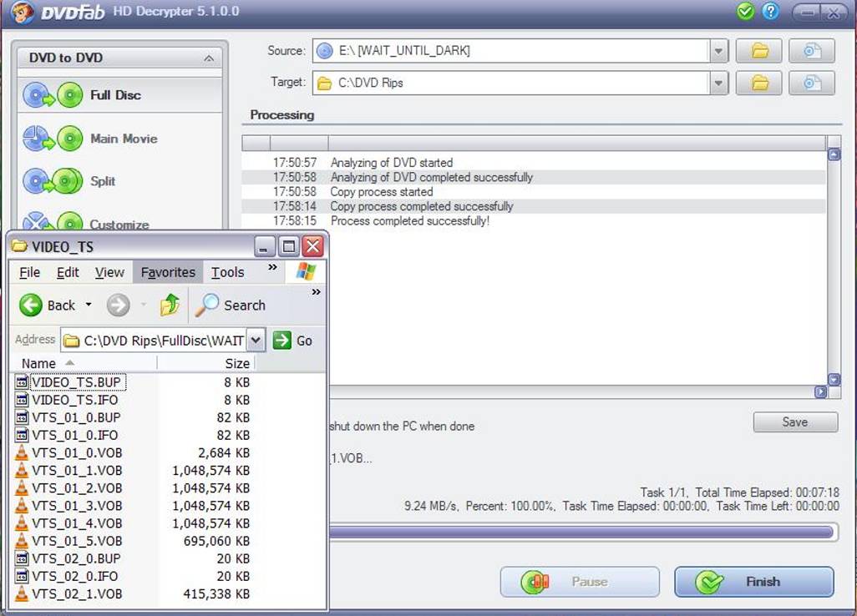
Task: Sort files by the Name column header
Action: tap(84, 363)
